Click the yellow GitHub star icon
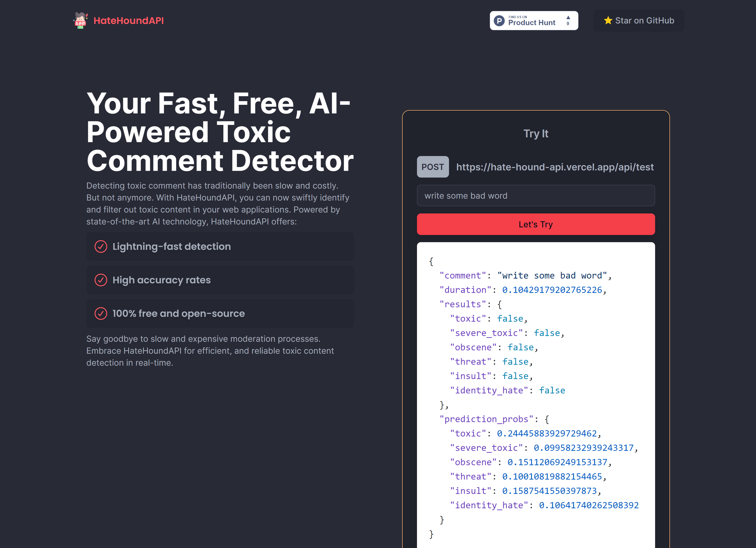Screen dimensions: 756x548 pyautogui.click(x=608, y=21)
